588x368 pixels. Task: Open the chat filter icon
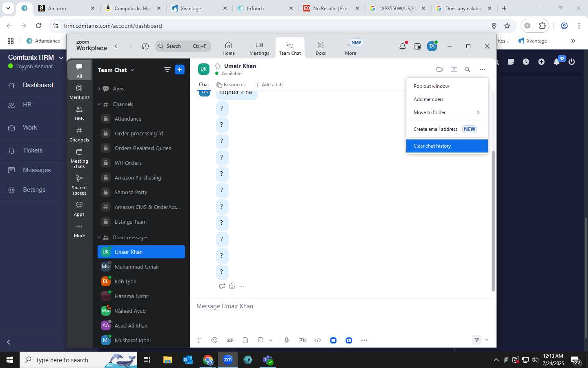[x=167, y=70]
